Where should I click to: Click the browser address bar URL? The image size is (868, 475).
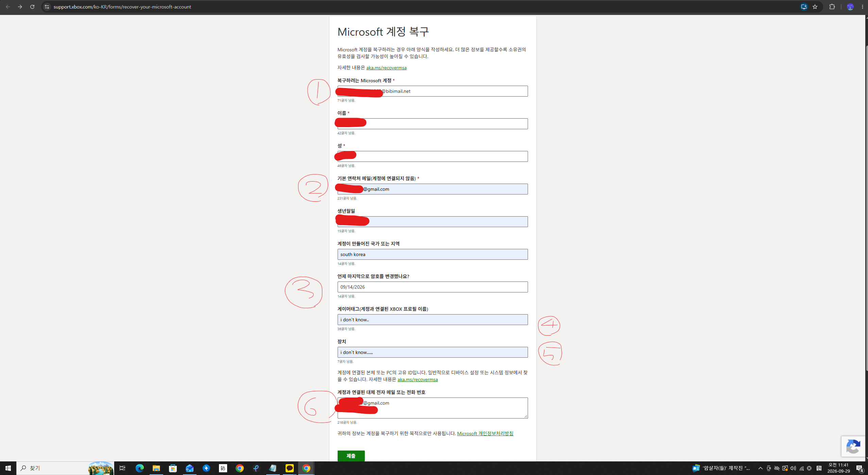[122, 7]
